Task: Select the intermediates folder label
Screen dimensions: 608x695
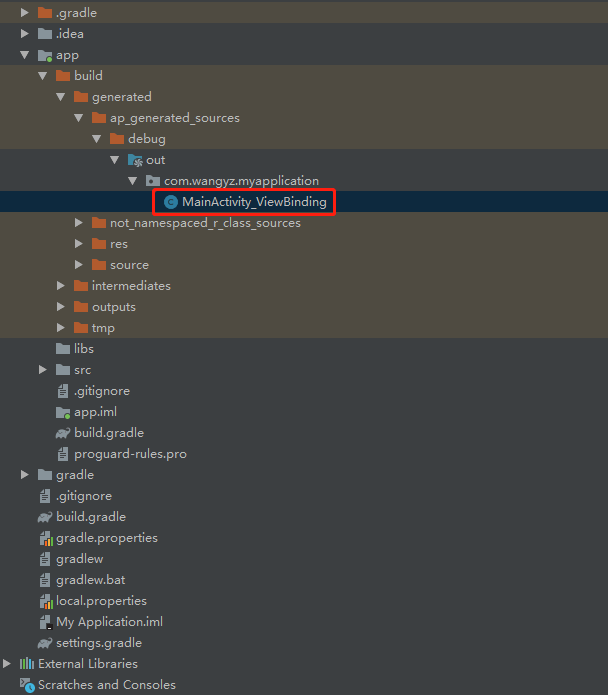Action: (131, 286)
